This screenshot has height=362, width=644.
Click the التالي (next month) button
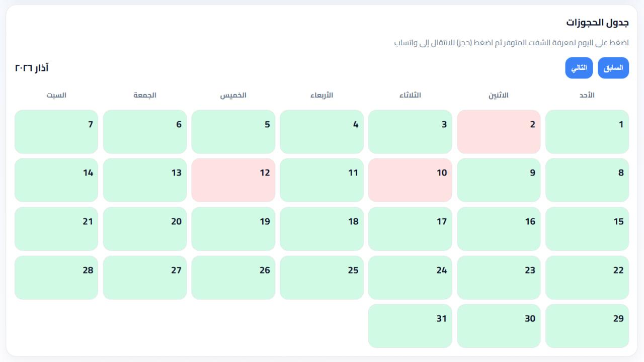pos(579,68)
